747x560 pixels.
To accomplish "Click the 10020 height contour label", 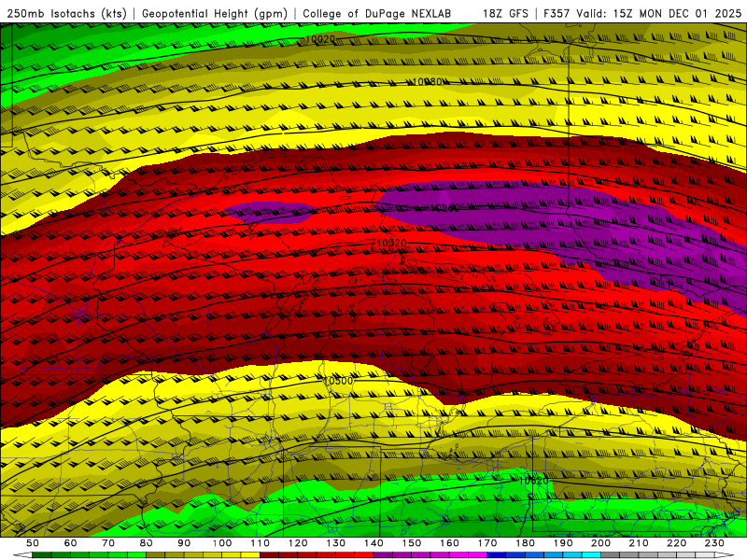I will point(320,39).
